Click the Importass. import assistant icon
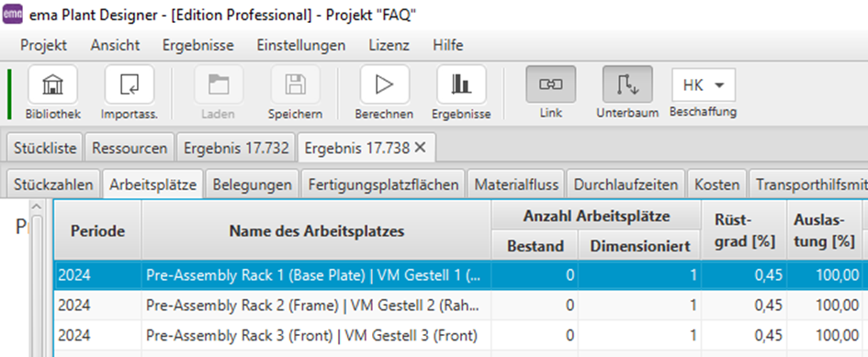Image resolution: width=868 pixels, height=357 pixels. coord(130,84)
